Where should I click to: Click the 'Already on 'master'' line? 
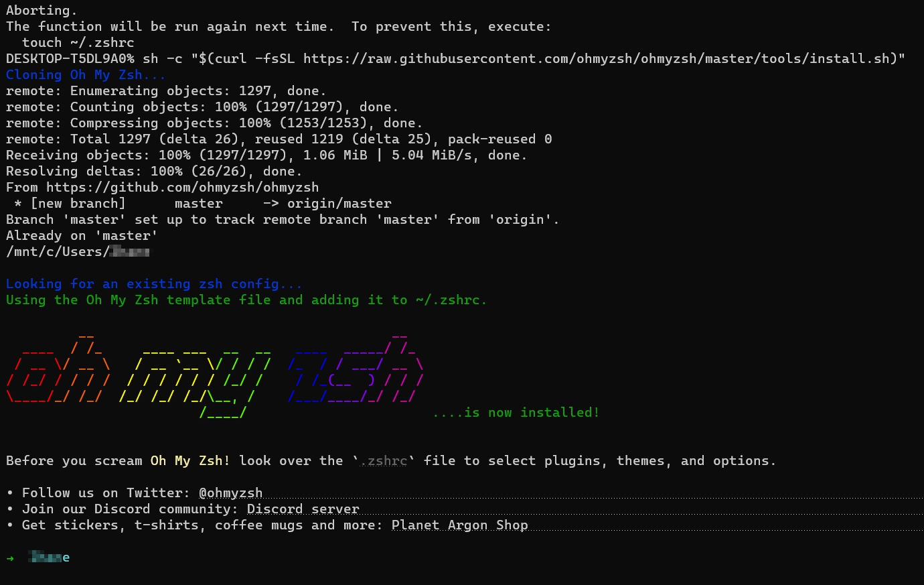(82, 236)
